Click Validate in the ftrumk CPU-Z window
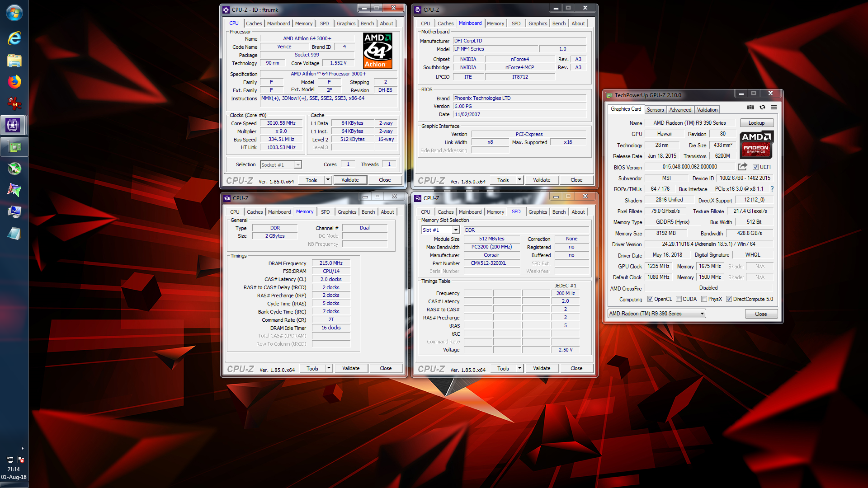 point(350,180)
